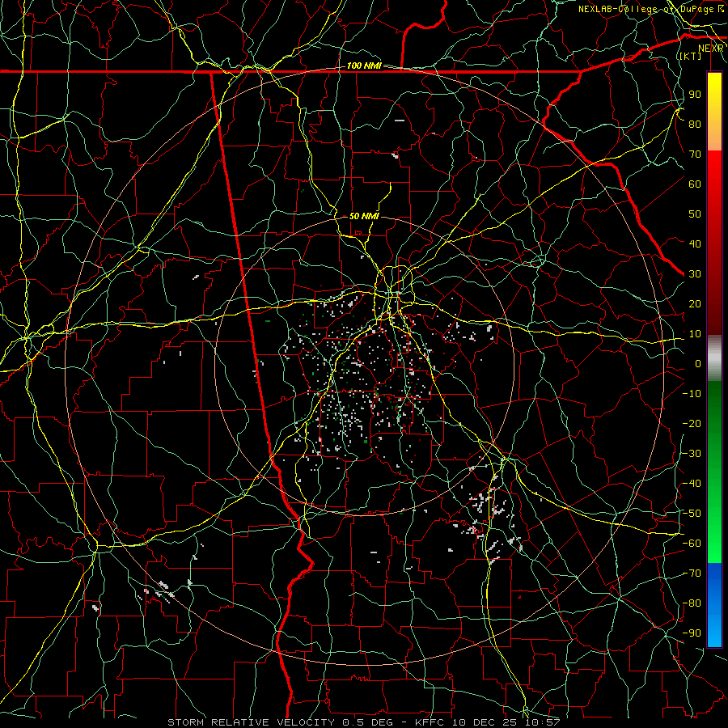
Task: Click the [KT] units label
Action: coord(691,56)
